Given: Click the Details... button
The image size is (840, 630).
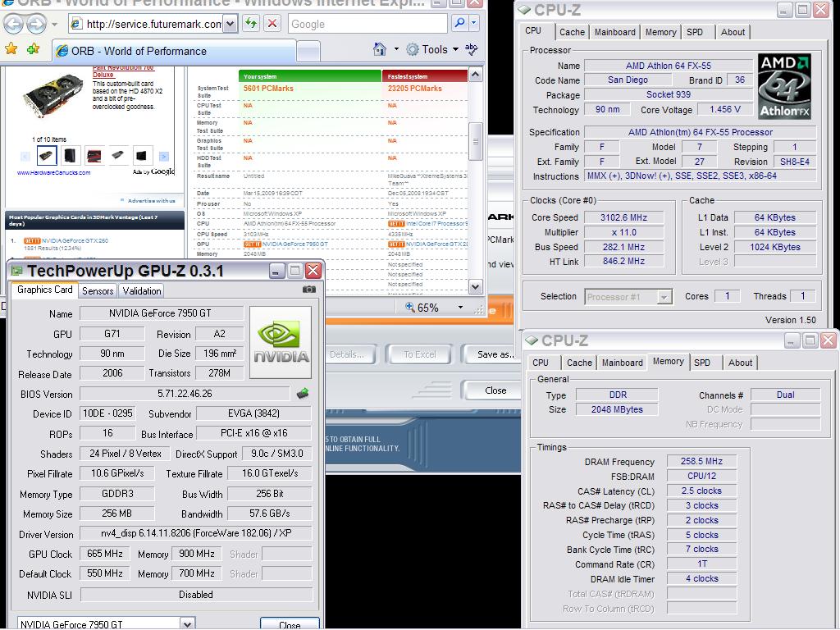Looking at the screenshot, I should 350,354.
